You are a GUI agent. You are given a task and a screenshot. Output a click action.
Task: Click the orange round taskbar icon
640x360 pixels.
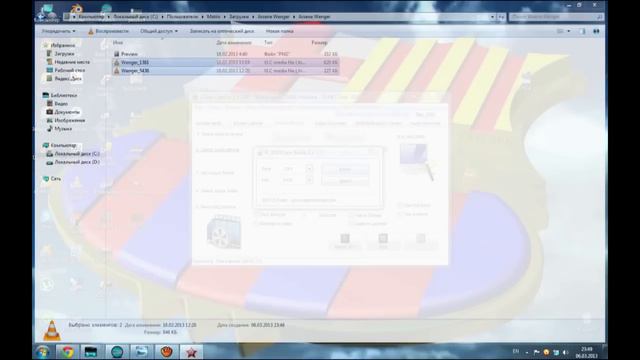167,352
